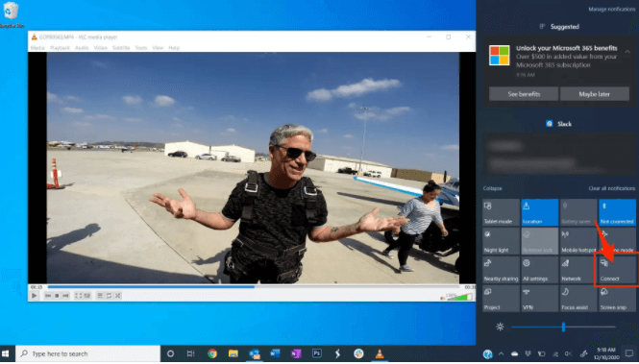Viewport: 639px width, 364px height.
Task: Click the See benefits button
Action: coord(524,94)
